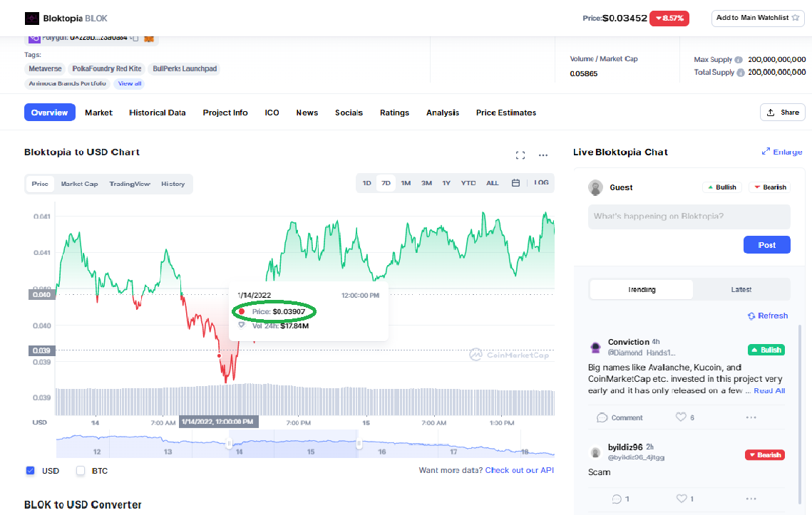Click Read All on Conviction's post

point(769,391)
